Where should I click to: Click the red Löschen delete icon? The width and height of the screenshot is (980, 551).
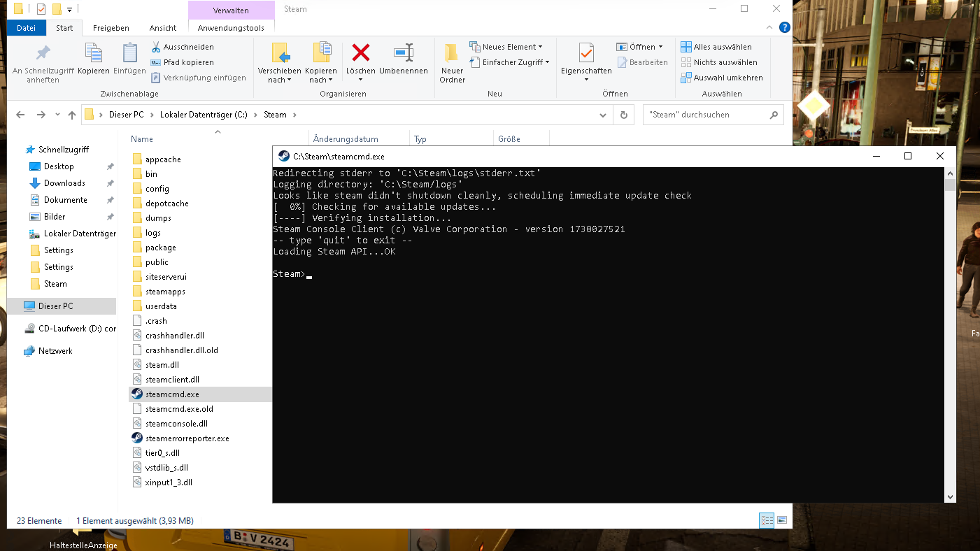(x=360, y=53)
